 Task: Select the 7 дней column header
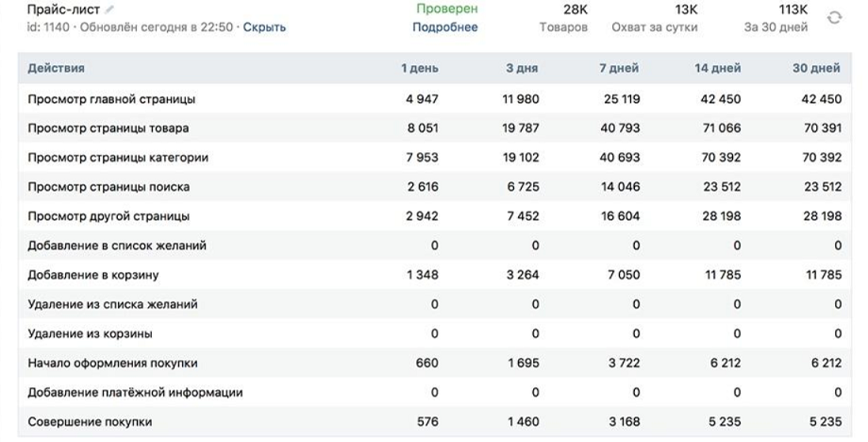tap(619, 68)
